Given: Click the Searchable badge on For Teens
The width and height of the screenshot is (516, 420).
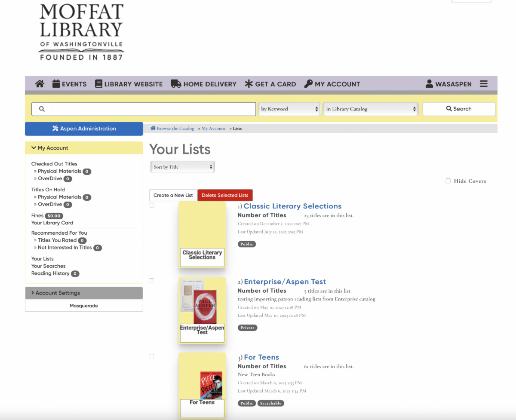Looking at the screenshot, I should point(271,403).
